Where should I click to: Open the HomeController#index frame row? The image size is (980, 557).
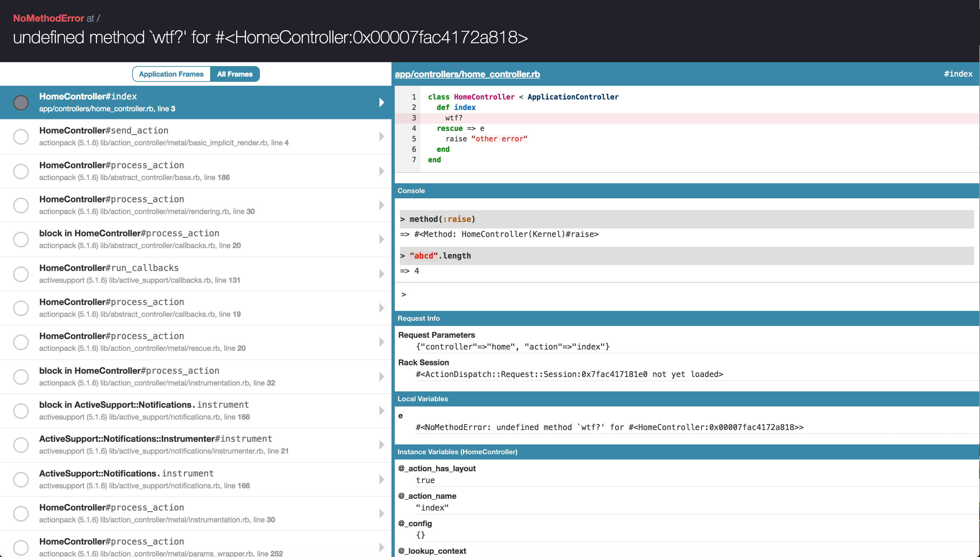click(x=195, y=102)
